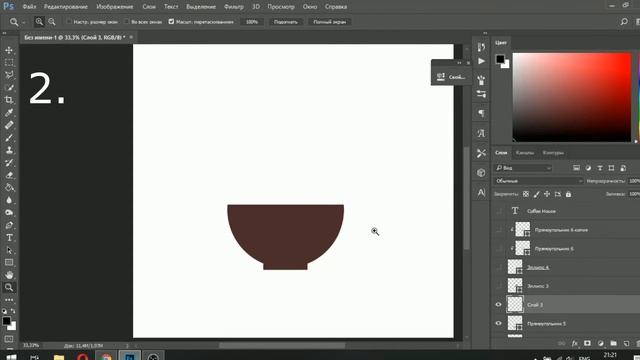
Task: Click the zoom percentage status field
Action: 31,345
